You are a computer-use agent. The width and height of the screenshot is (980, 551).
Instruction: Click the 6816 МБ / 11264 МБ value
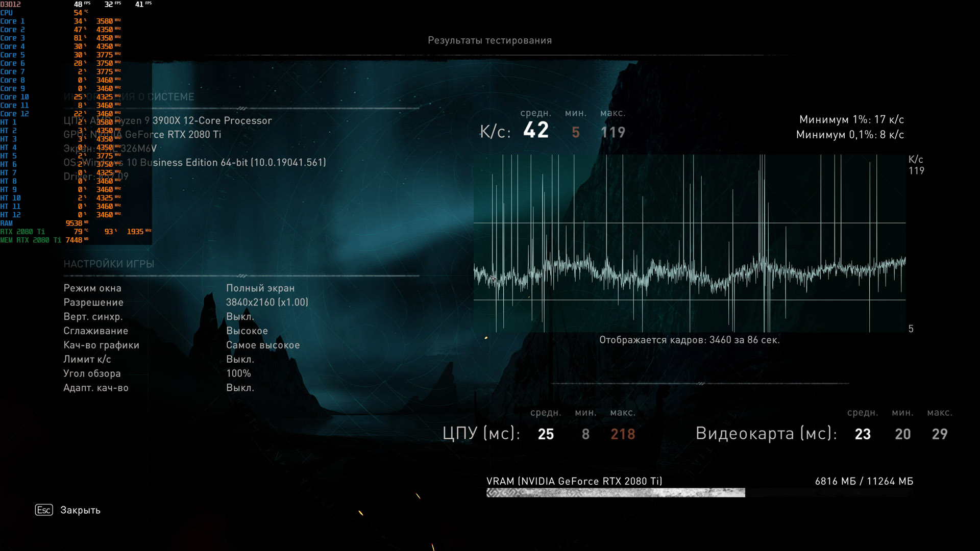coord(864,481)
